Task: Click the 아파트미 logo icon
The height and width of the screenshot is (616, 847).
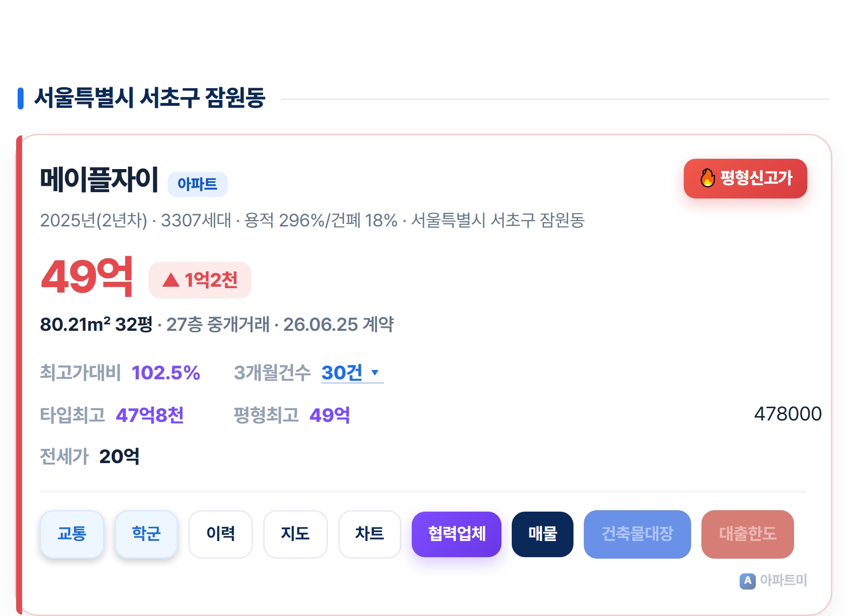Action: click(747, 581)
